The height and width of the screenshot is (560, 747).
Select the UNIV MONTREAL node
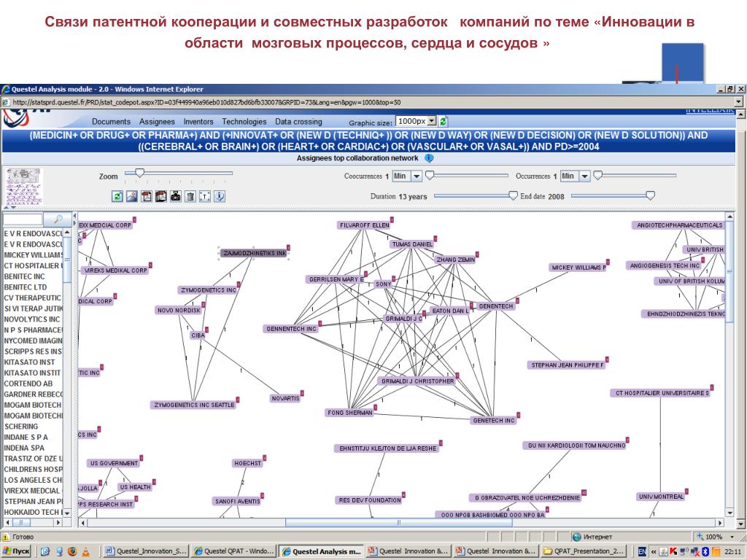[x=661, y=496]
